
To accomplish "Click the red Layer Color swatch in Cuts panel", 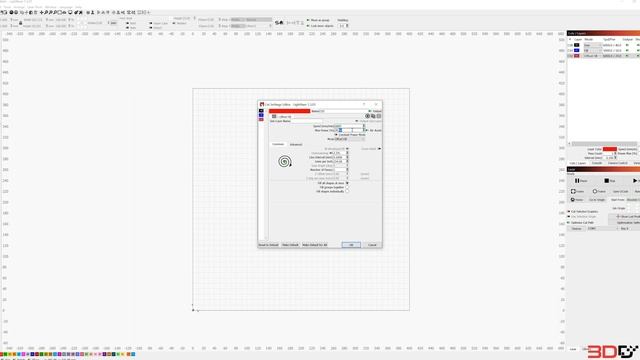I will tap(610, 149).
